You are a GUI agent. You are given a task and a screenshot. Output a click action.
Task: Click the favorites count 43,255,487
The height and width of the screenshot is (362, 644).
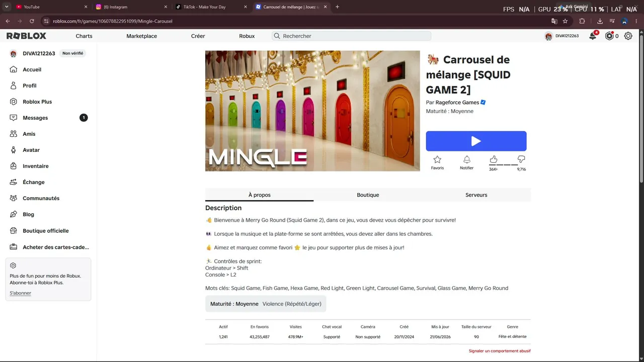click(260, 337)
